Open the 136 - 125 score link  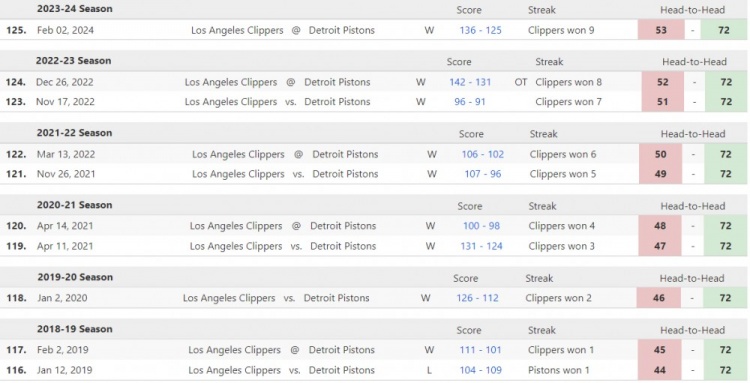[480, 30]
